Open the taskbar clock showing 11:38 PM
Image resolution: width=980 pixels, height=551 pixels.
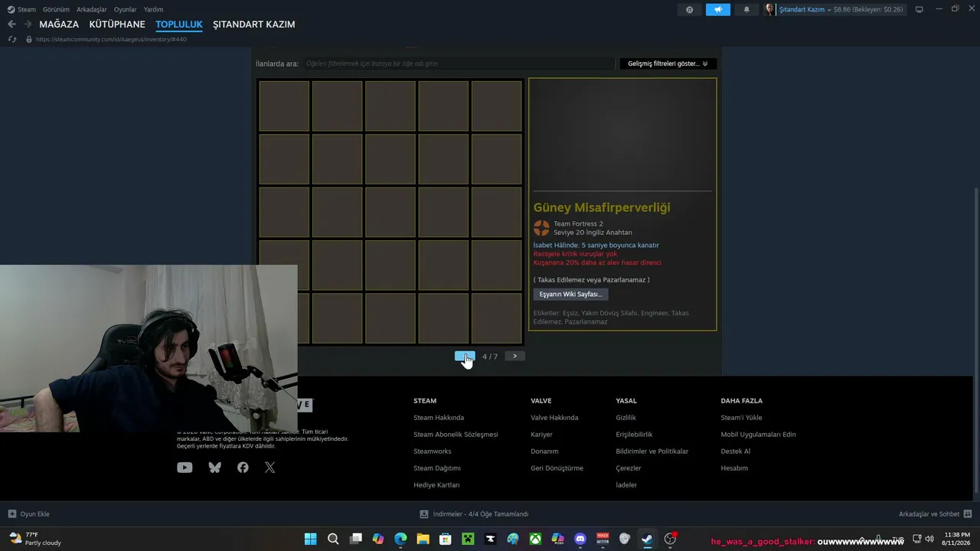(x=957, y=539)
